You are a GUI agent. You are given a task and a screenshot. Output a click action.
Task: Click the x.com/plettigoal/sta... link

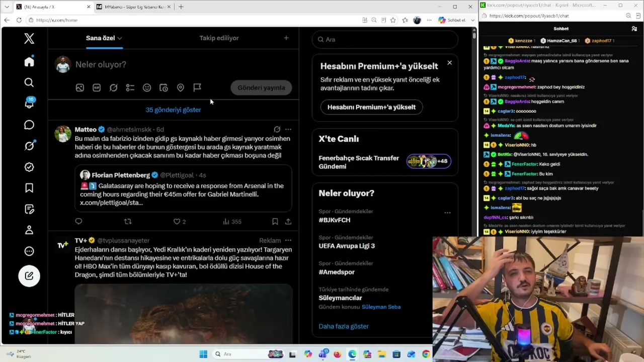[x=111, y=203]
